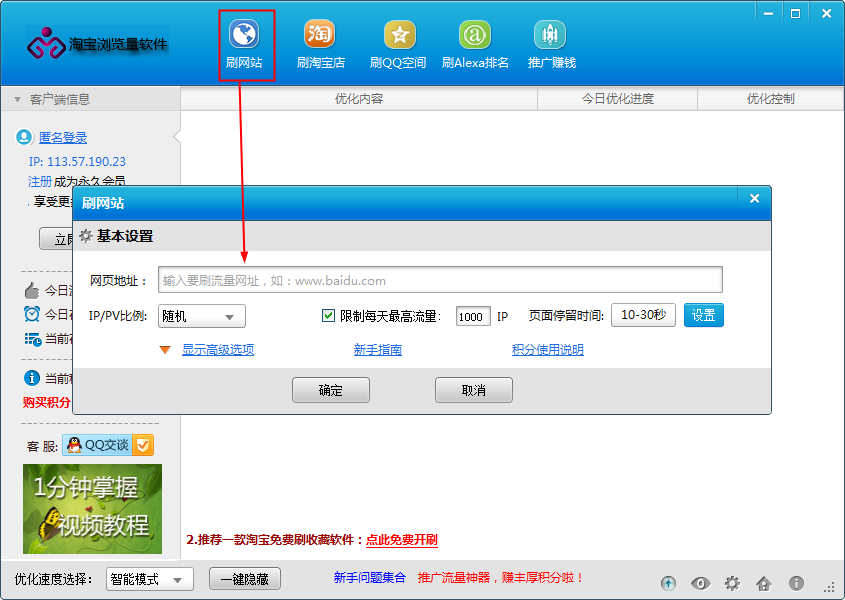Click the 一键隐藏 button
Viewport: 845px width, 600px height.
pyautogui.click(x=245, y=579)
